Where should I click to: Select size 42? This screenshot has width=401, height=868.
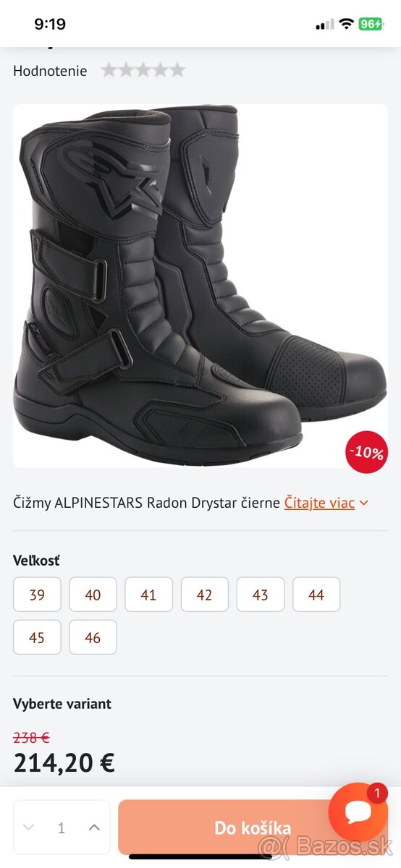[x=205, y=595]
